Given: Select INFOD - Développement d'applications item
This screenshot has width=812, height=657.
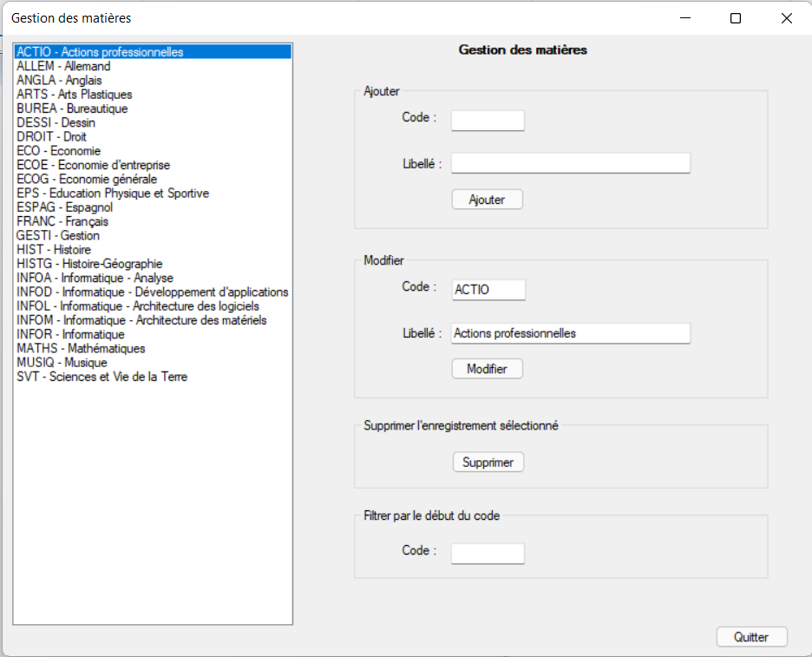Looking at the screenshot, I should pos(152,292).
